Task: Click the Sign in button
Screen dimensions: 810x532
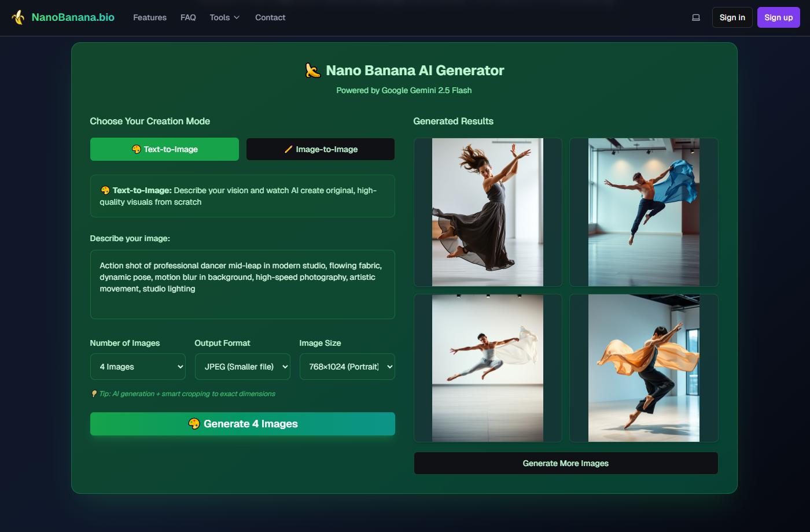Action: (x=732, y=17)
